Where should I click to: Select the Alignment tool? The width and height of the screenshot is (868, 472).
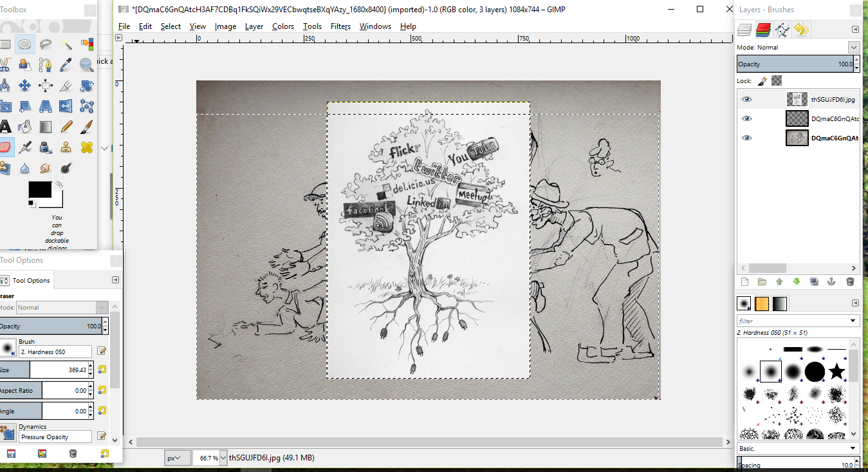[x=45, y=86]
